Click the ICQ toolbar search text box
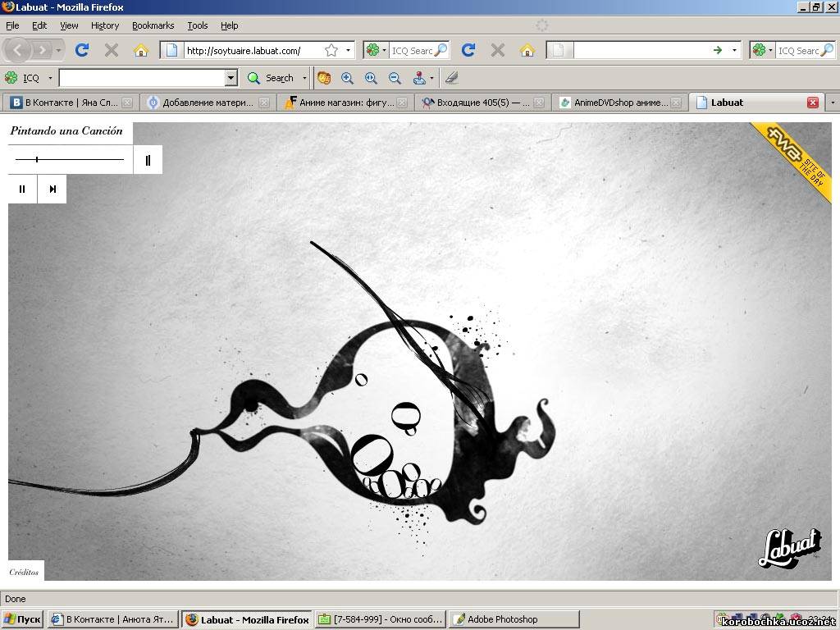Screen dimensions: 840x630 coord(143,78)
